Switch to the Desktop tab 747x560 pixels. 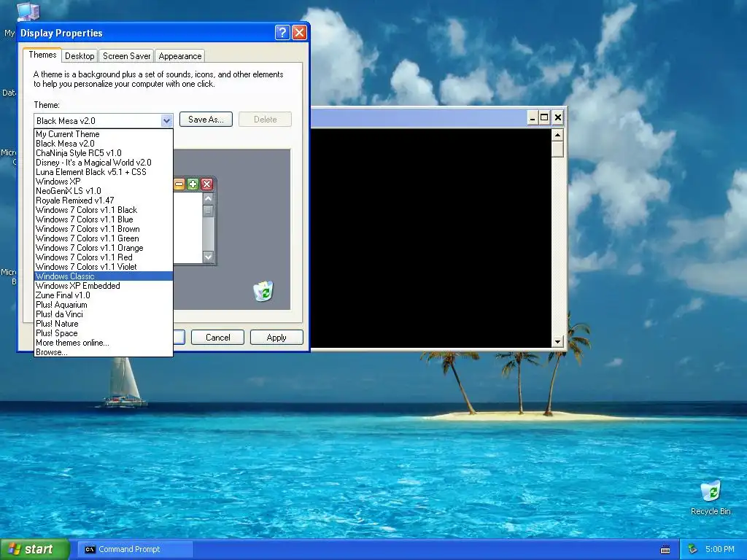point(80,55)
